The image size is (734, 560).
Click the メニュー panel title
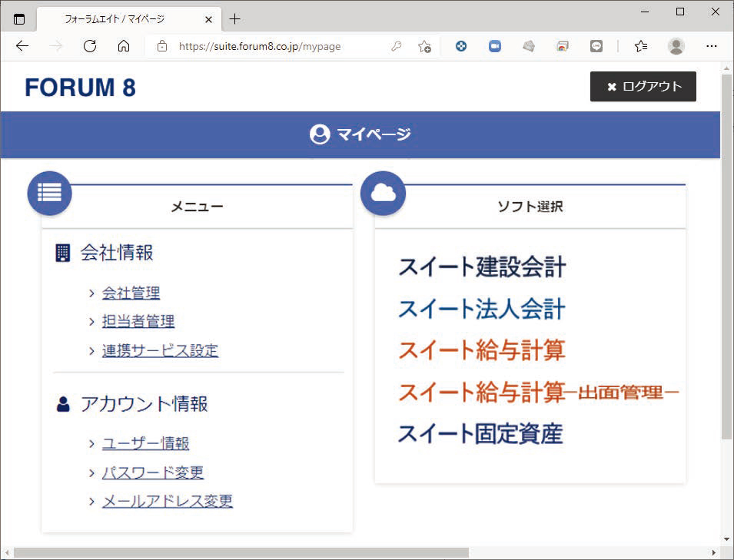197,207
